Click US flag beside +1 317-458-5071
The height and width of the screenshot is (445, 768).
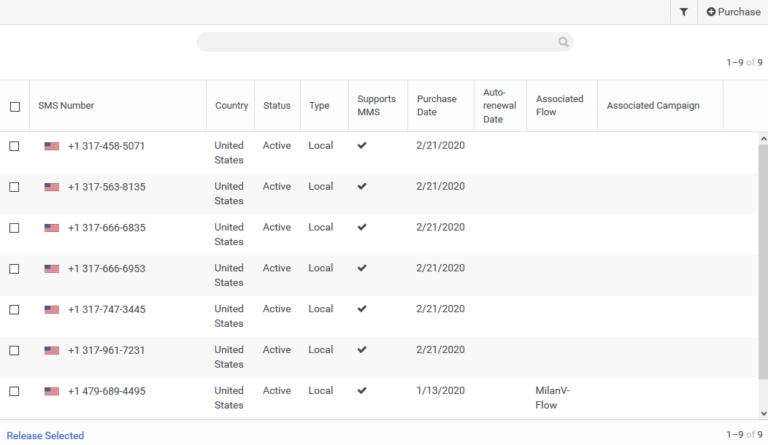(x=51, y=146)
